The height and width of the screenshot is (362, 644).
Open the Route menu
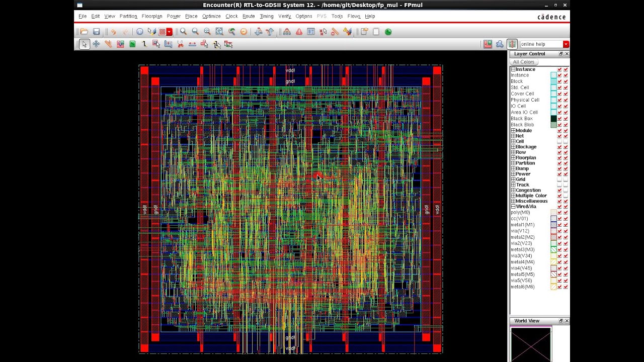249,16
